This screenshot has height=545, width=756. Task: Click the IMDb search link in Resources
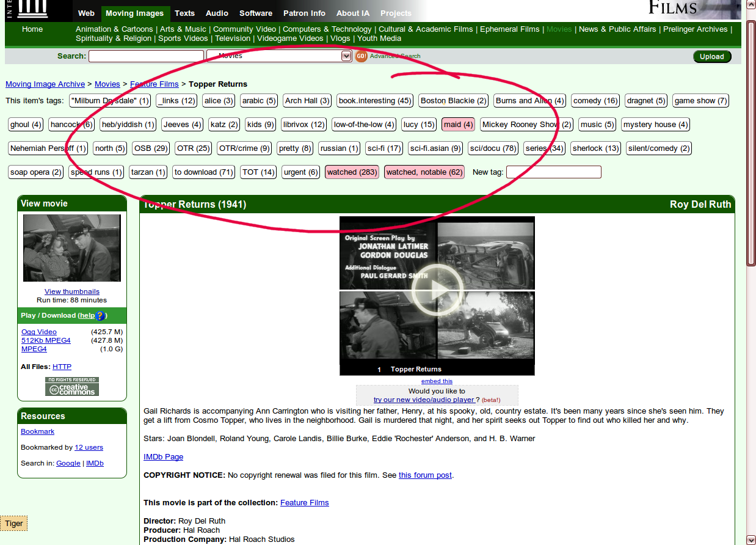click(x=95, y=463)
